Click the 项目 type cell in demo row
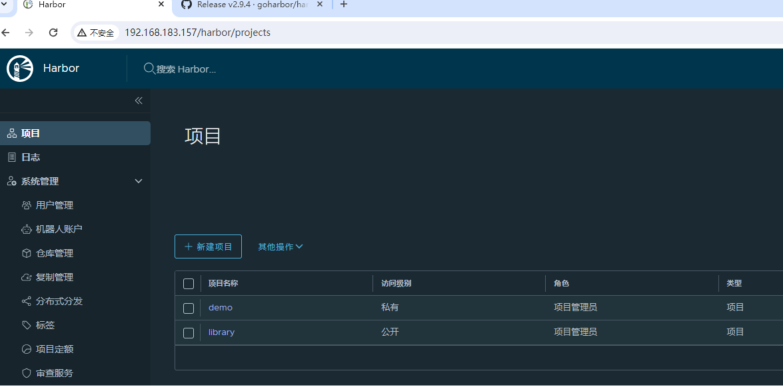The height and width of the screenshot is (386, 783). [735, 308]
